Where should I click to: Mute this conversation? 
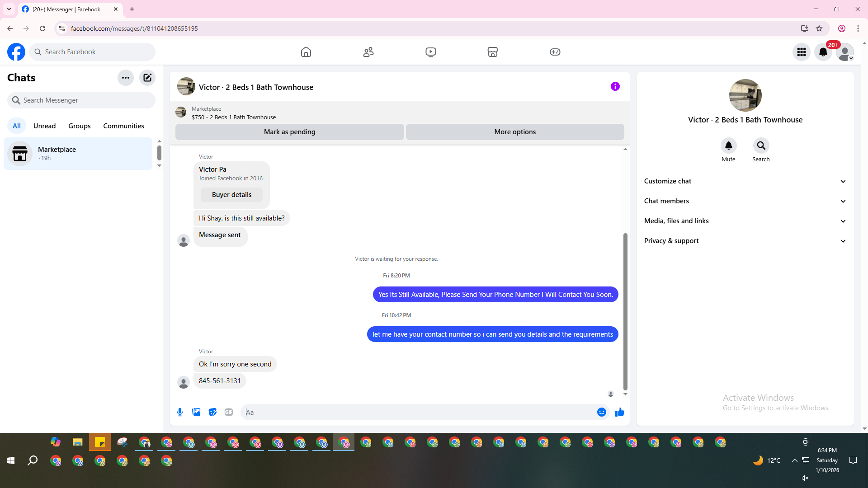728,146
